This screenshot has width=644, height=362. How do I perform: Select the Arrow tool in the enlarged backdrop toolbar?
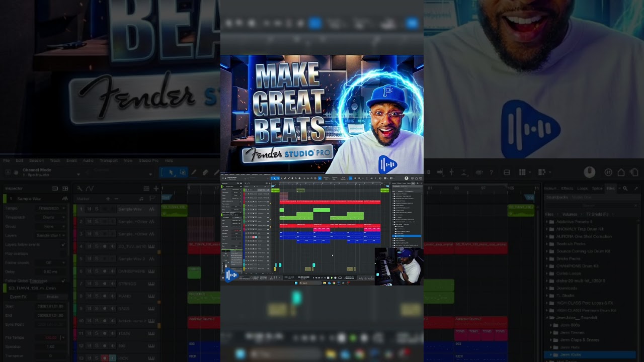(172, 172)
